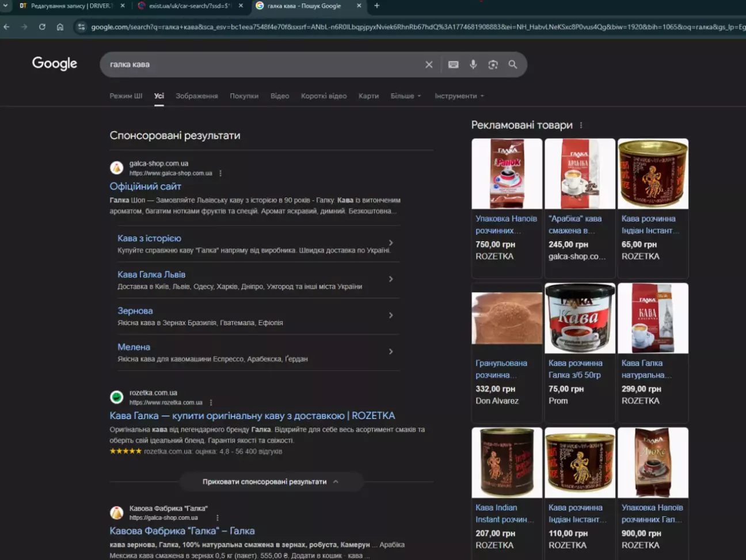This screenshot has height=560, width=746.
Task: Open the 'Офіційний сайт' sponsored link
Action: click(x=146, y=186)
